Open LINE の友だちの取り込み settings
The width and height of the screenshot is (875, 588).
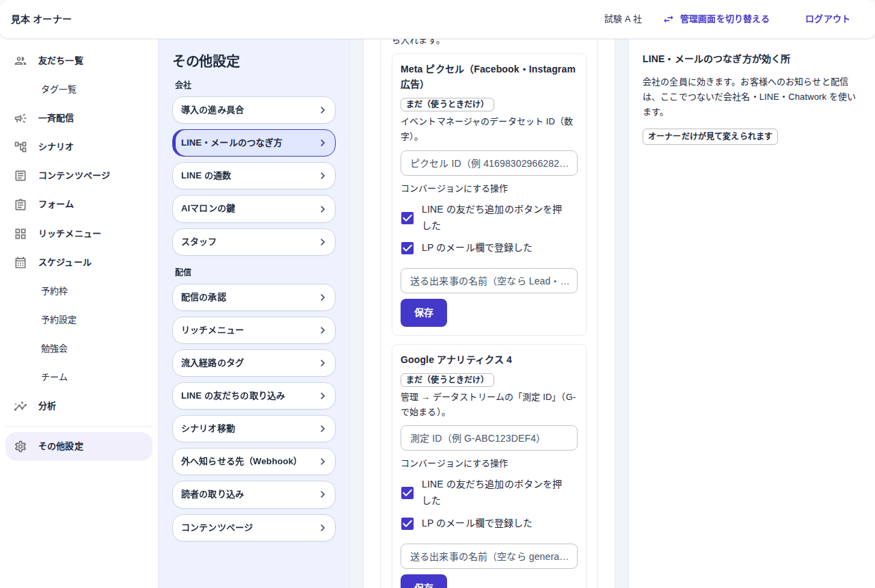pyautogui.click(x=254, y=396)
